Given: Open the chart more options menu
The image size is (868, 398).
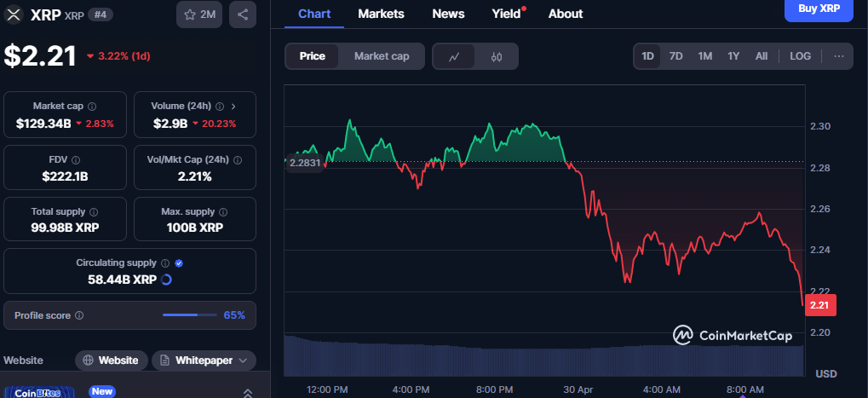Looking at the screenshot, I should [839, 56].
